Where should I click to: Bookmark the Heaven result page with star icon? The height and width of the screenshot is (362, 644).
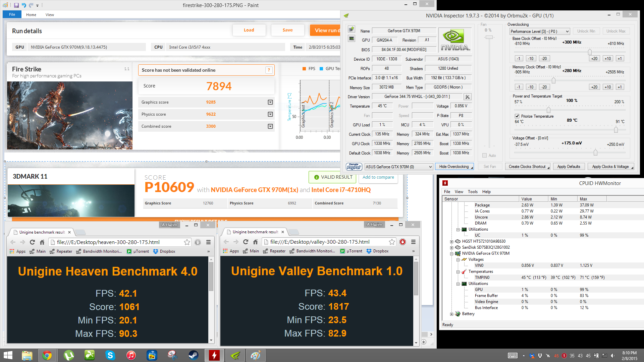pyautogui.click(x=187, y=242)
